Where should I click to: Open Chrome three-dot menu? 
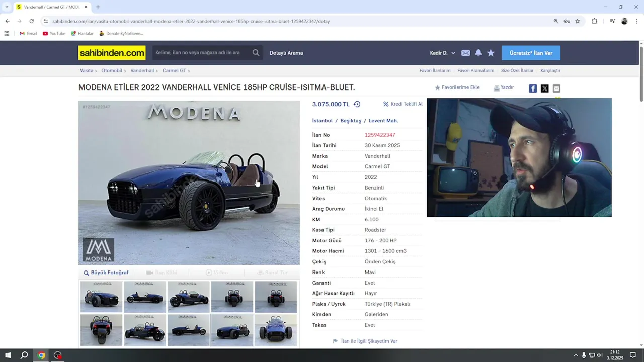point(636,21)
